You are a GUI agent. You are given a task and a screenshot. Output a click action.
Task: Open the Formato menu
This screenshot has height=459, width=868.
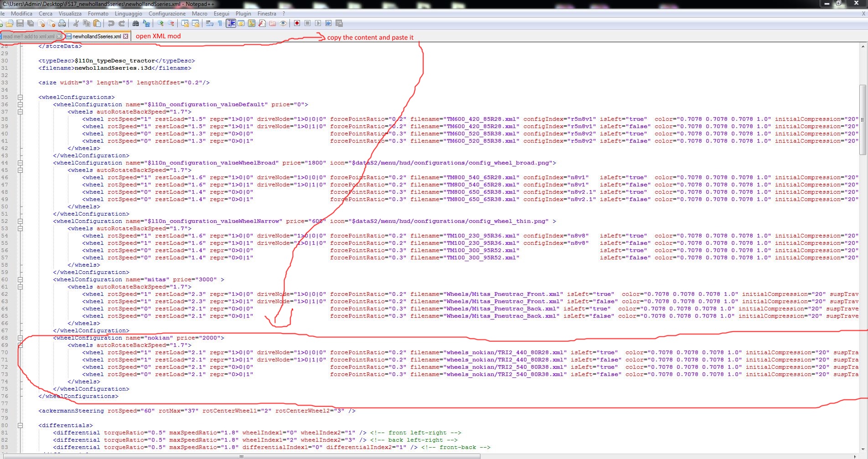98,14
